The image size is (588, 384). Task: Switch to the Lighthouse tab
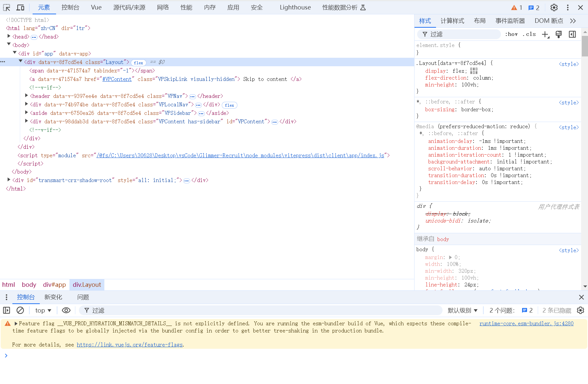[295, 8]
